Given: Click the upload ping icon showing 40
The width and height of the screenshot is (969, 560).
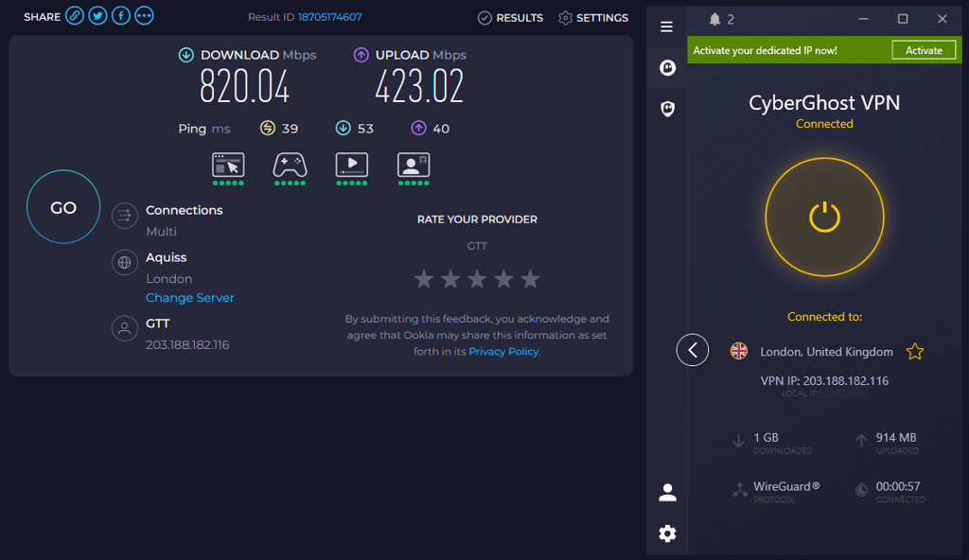Looking at the screenshot, I should click(418, 128).
